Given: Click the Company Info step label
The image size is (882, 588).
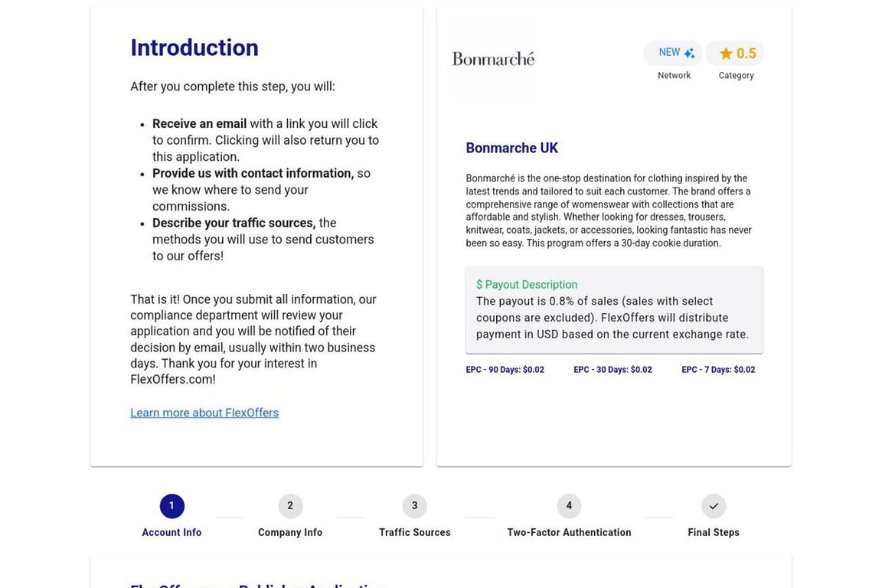Looking at the screenshot, I should [290, 532].
